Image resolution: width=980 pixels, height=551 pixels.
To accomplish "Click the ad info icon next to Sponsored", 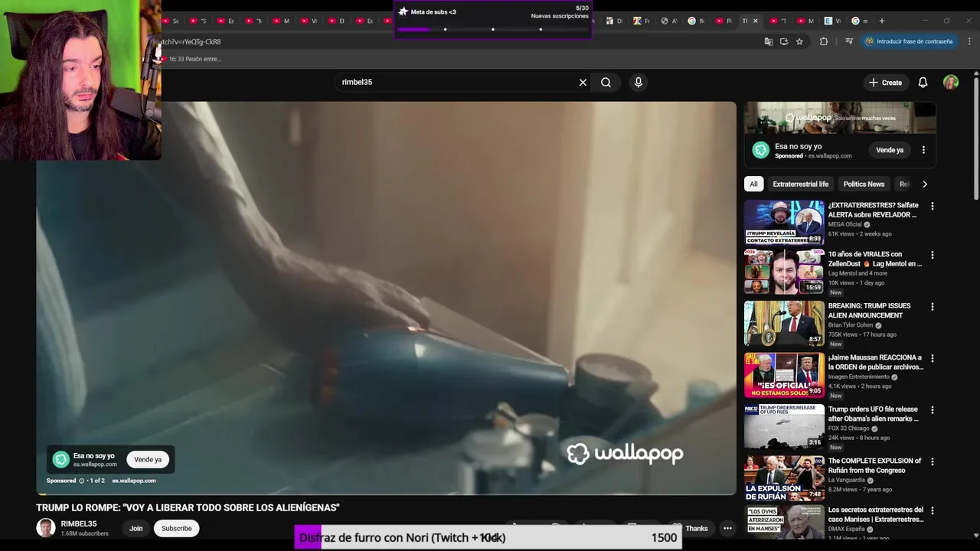I will [82, 481].
